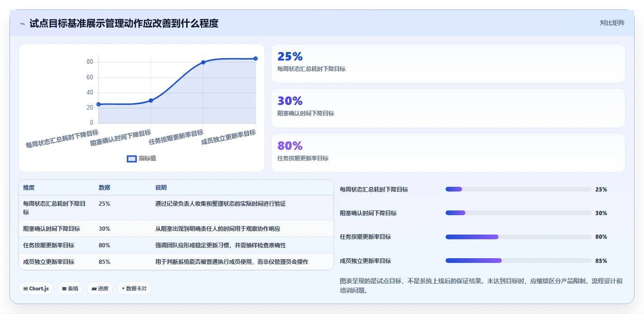Click the chart data point at 25
The width and height of the screenshot is (644, 314).
tap(98, 104)
